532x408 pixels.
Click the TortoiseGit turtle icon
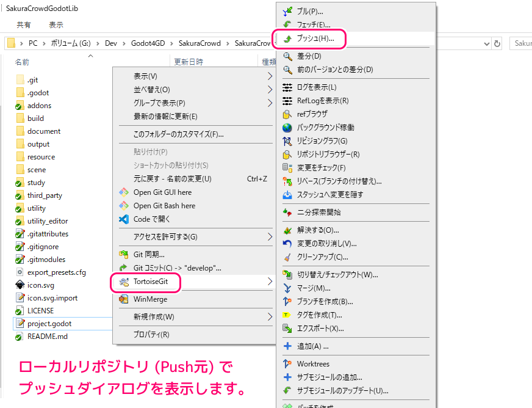click(124, 282)
